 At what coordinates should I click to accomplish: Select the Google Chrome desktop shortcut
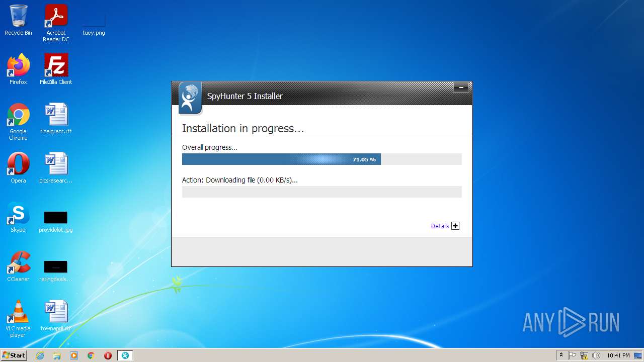tap(18, 122)
